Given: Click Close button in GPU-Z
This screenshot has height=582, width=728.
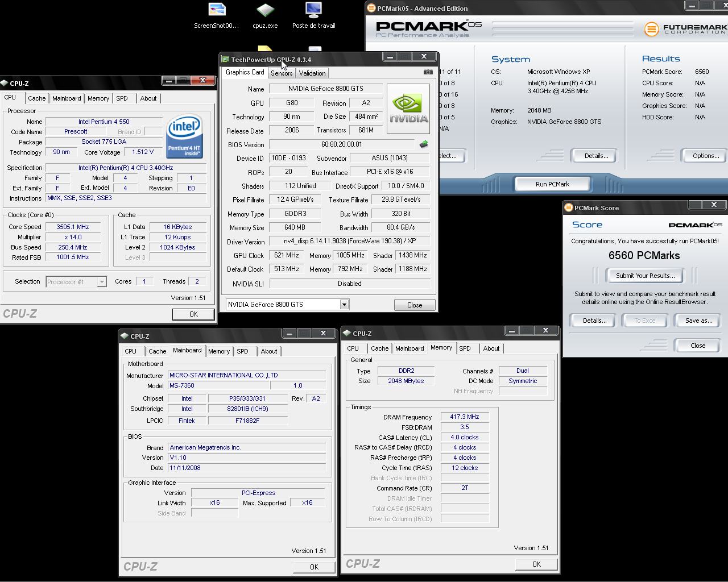Looking at the screenshot, I should (415, 305).
